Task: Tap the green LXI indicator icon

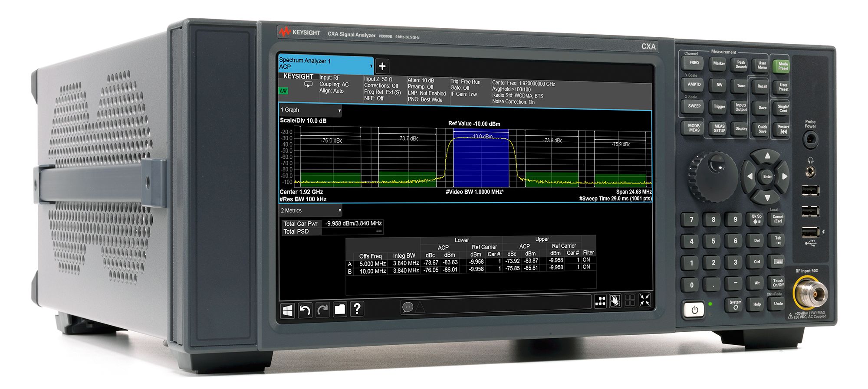Action: coord(283,91)
